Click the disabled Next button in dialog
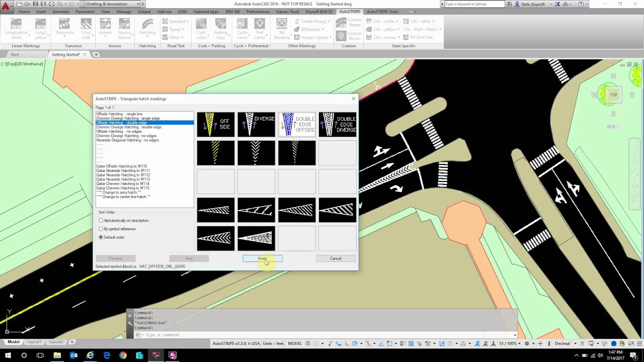This screenshot has height=362, width=644. (189, 258)
